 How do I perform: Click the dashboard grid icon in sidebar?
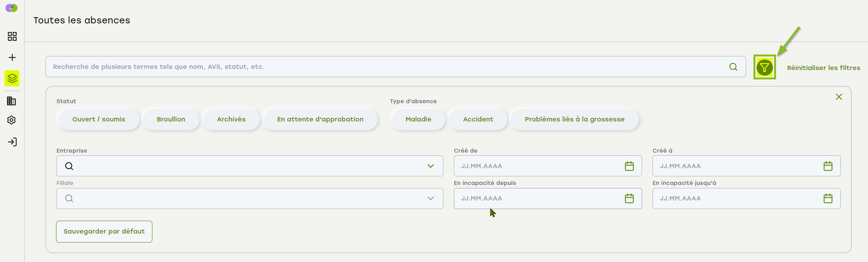pyautogui.click(x=12, y=37)
